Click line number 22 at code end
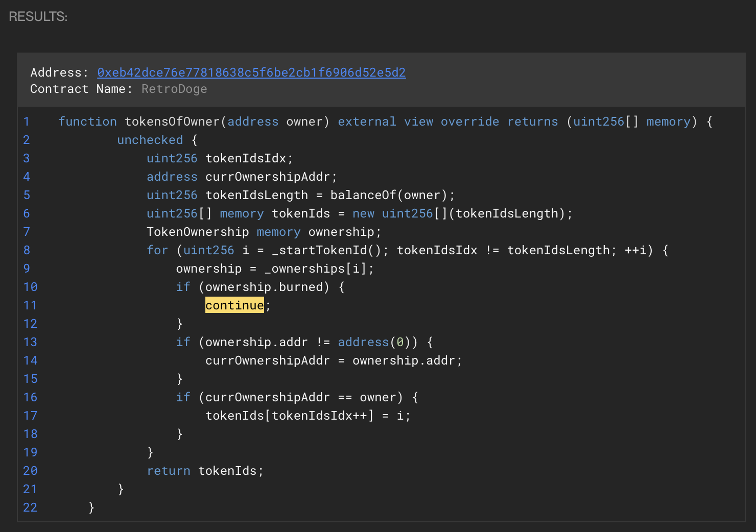 pyautogui.click(x=30, y=507)
